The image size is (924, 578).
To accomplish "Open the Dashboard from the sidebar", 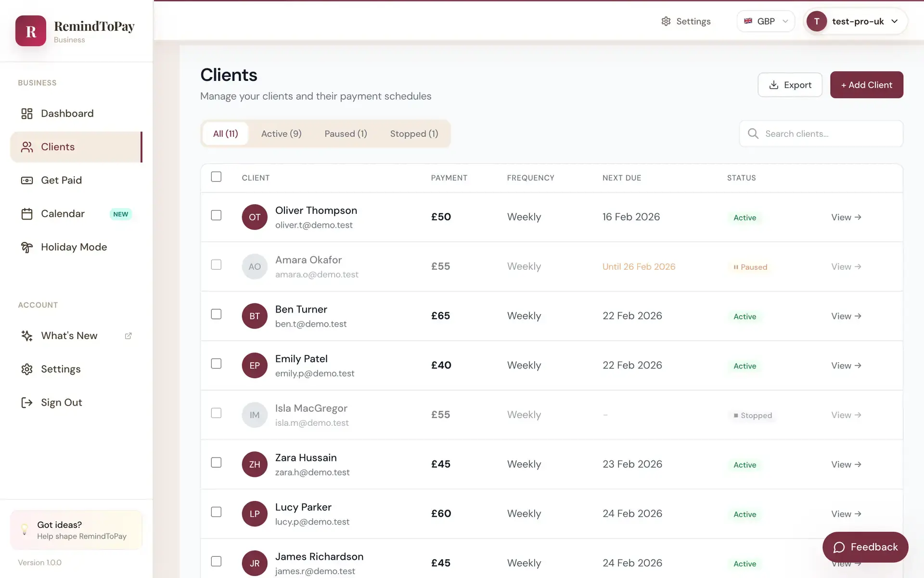I will (x=67, y=113).
